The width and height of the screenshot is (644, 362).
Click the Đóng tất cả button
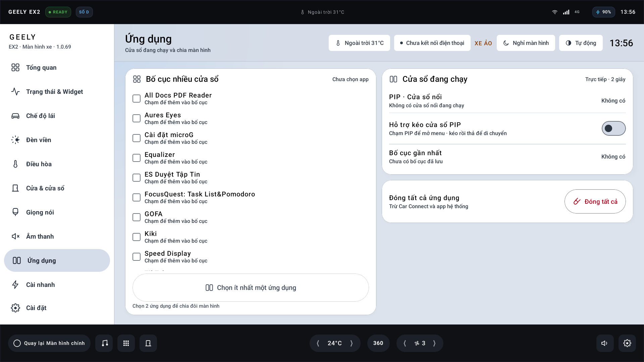click(x=595, y=201)
